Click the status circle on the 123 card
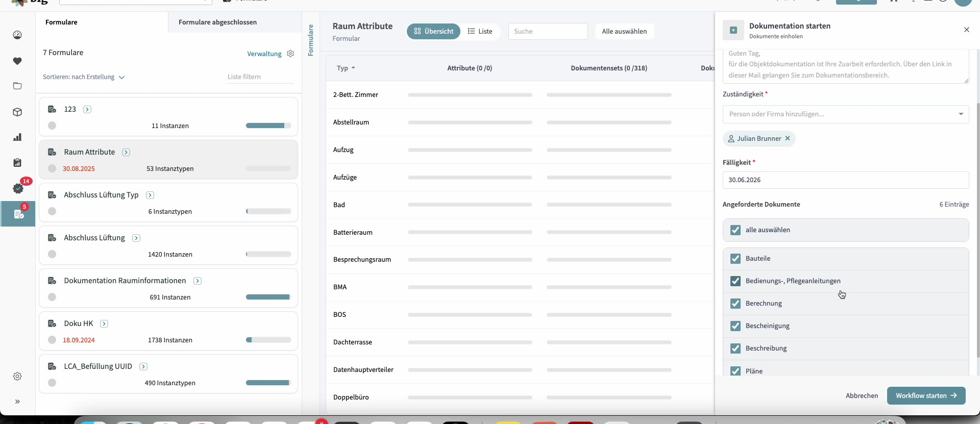Viewport: 980px width, 424px height. [52, 126]
